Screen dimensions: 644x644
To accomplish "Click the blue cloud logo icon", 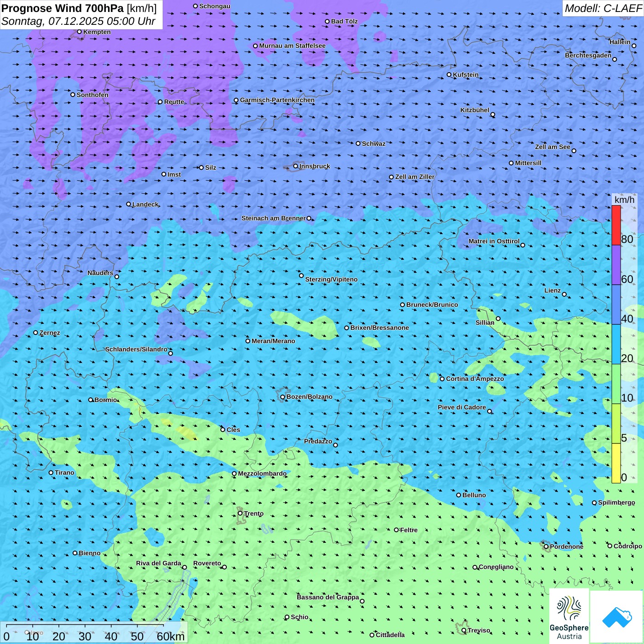I will click(x=617, y=617).
